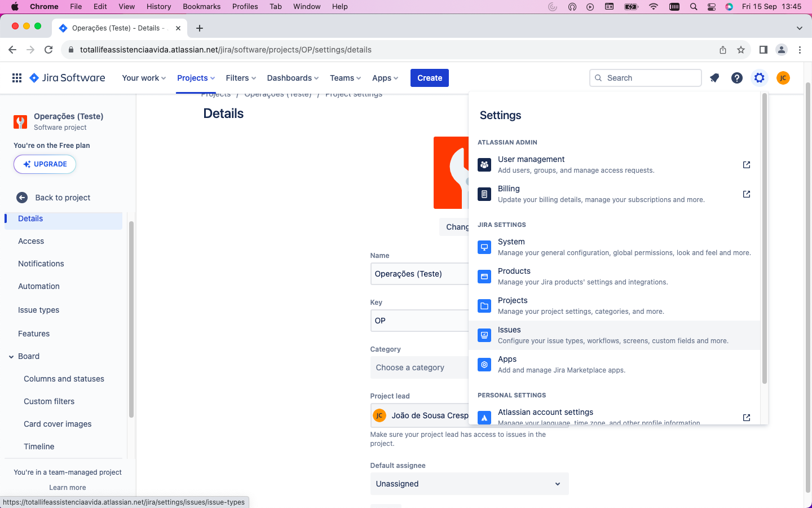Open the Default assignee dropdown
This screenshot has height=508, width=812.
(469, 484)
